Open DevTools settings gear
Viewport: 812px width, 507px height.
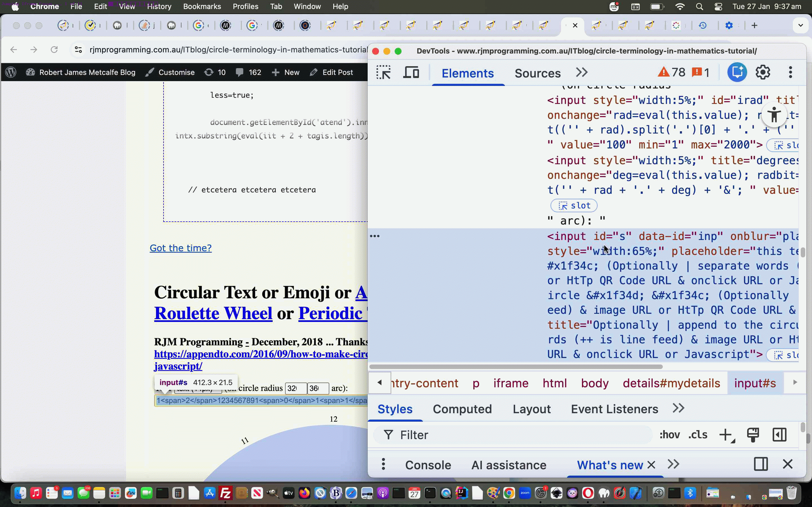(763, 72)
